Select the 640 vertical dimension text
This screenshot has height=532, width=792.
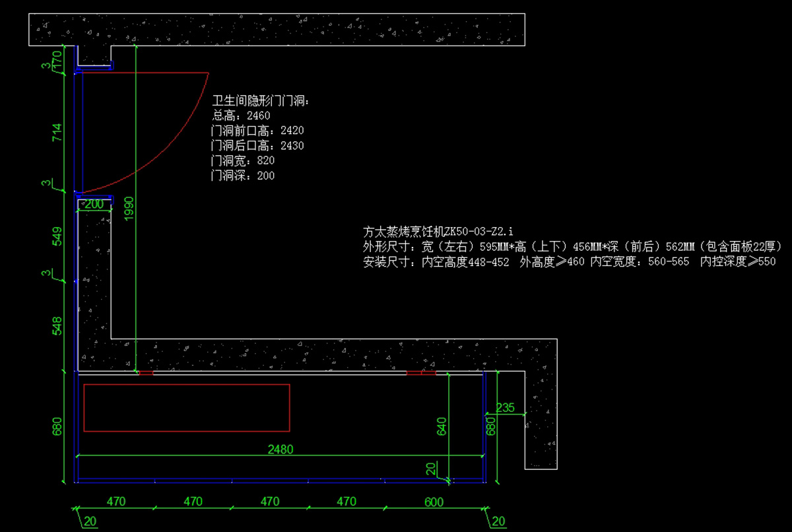pyautogui.click(x=442, y=426)
